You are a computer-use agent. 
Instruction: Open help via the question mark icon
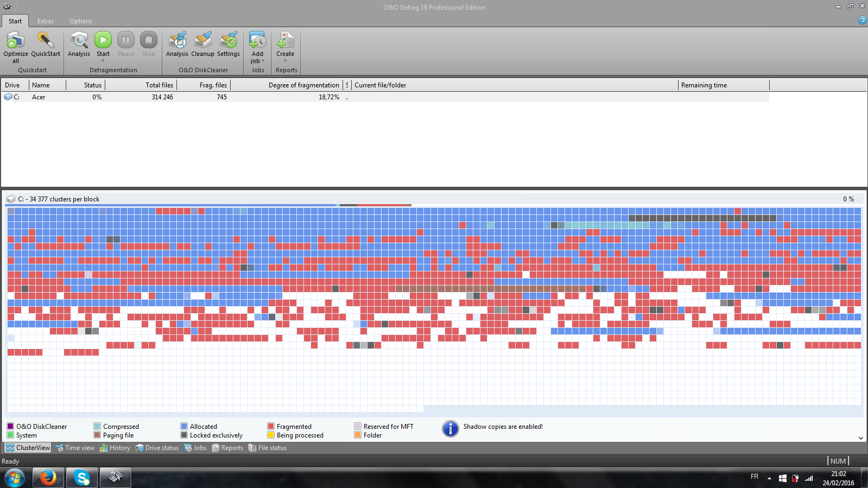point(862,20)
